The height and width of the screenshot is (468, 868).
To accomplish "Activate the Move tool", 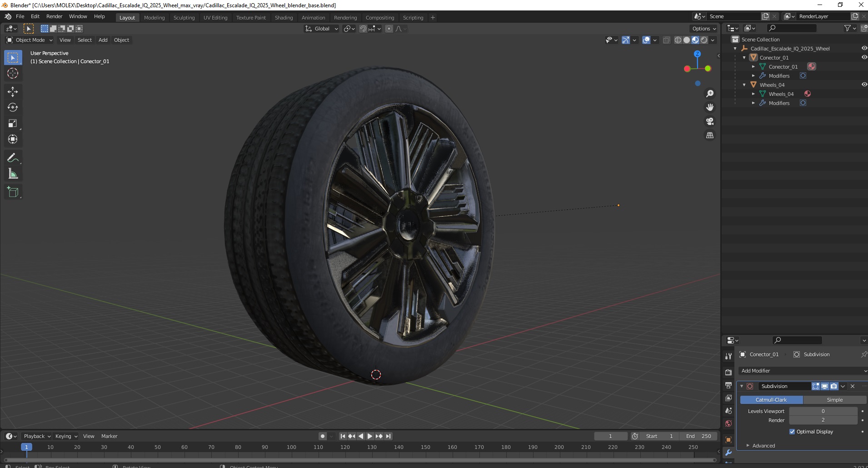I will click(13, 92).
